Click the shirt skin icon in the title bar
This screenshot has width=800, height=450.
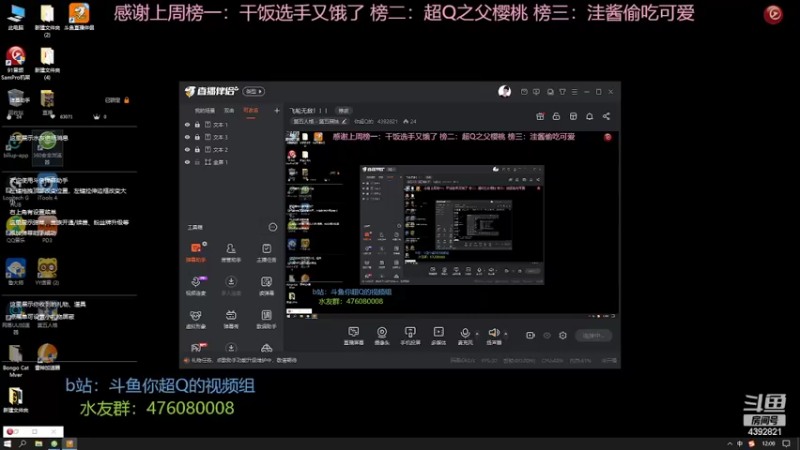tap(562, 92)
